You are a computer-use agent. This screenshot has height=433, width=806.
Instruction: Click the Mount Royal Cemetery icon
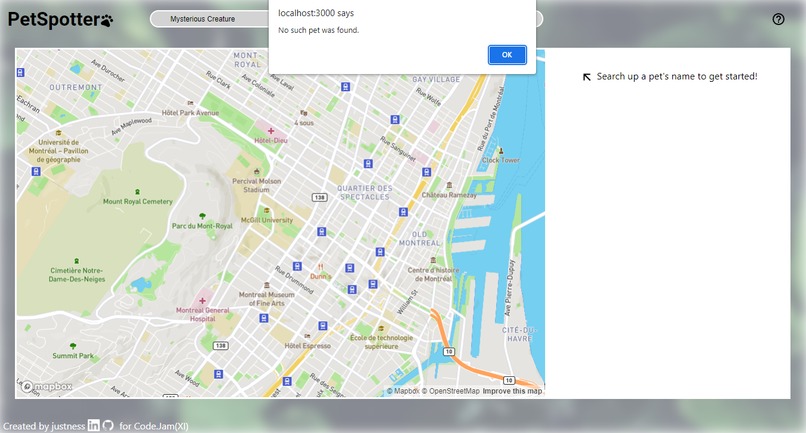[137, 192]
